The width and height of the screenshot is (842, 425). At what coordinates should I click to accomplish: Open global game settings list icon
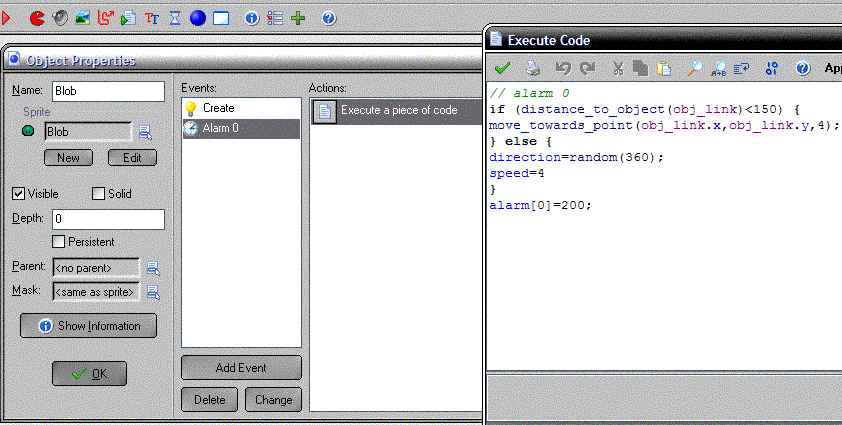click(275, 18)
